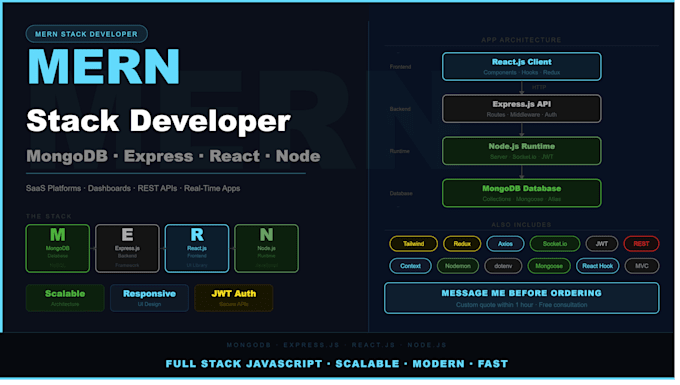Click the JWT Auth badge
680x385 pixels.
click(234, 298)
